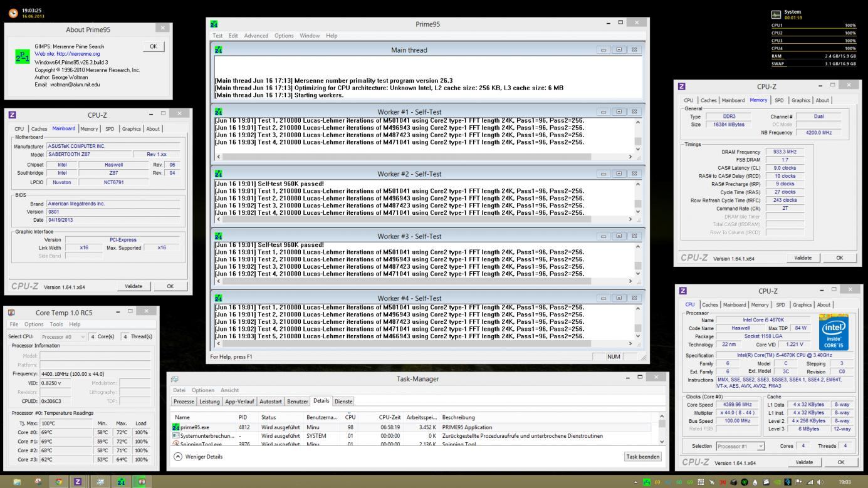Open File Explorer from the taskbar
The height and width of the screenshot is (488, 868).
17,482
